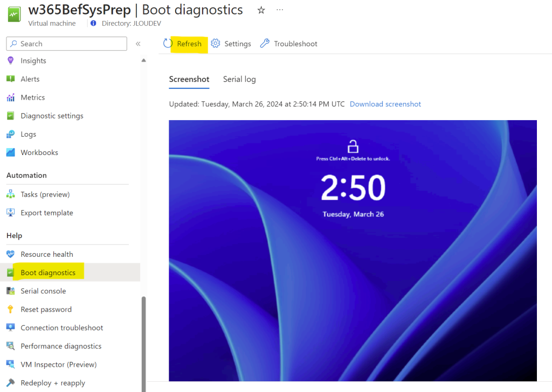
Task: Click the Refresh button label
Action: click(189, 44)
